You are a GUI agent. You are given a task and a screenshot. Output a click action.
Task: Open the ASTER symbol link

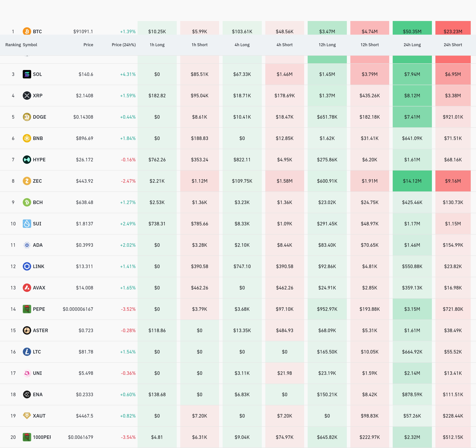[x=40, y=330]
